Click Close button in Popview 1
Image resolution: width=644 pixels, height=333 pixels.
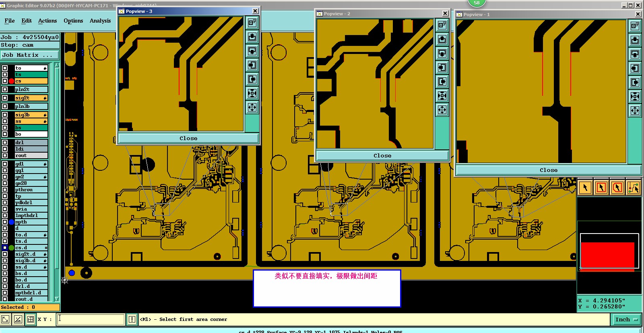pyautogui.click(x=549, y=170)
